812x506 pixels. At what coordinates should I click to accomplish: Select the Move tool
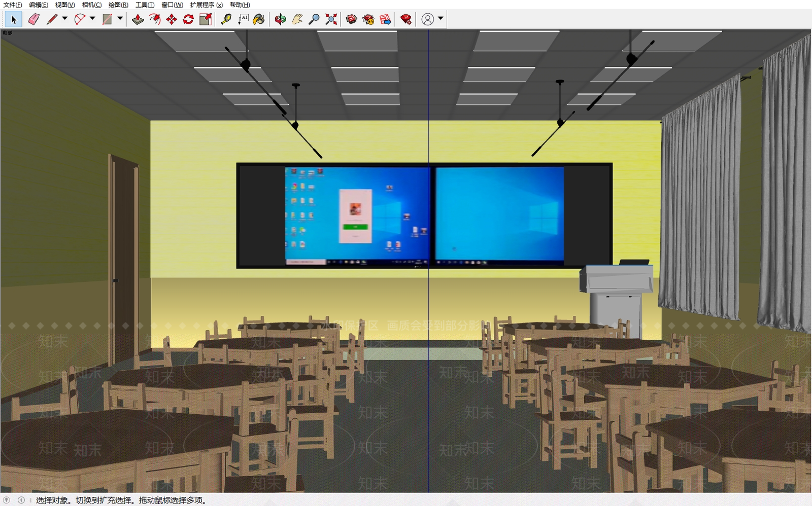tap(172, 19)
